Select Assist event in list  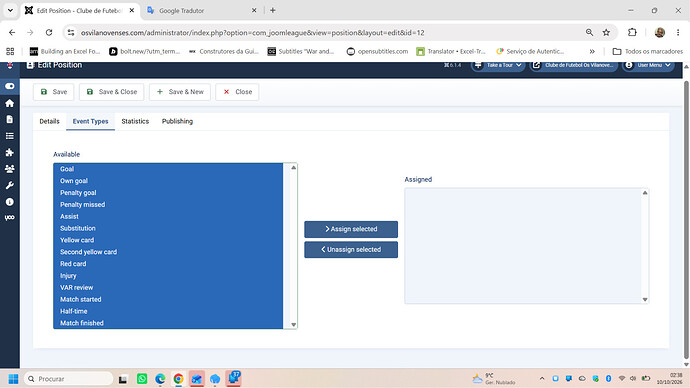[x=168, y=216]
